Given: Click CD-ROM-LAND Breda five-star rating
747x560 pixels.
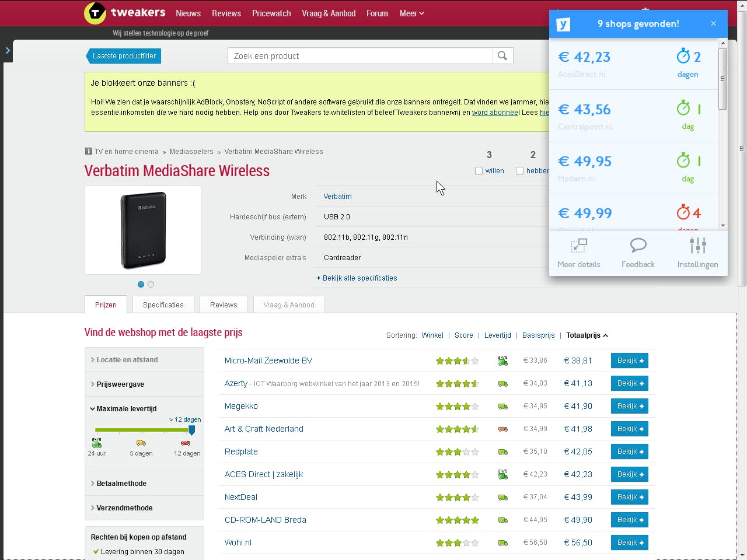Looking at the screenshot, I should 458,520.
